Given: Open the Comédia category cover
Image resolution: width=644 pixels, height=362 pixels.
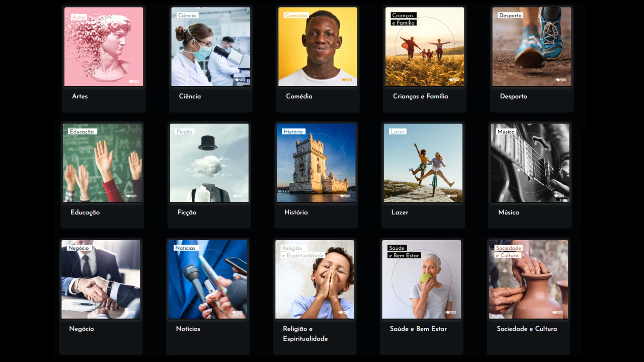Looking at the screenshot, I should pyautogui.click(x=318, y=47).
